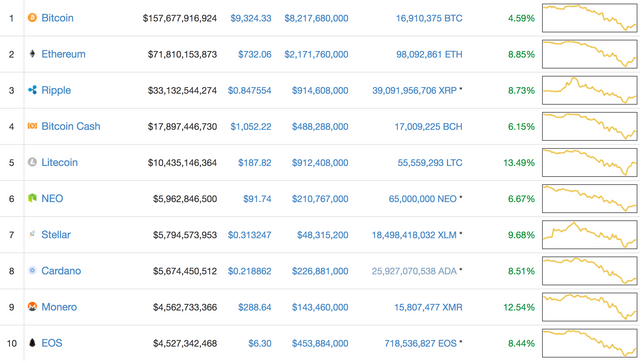Open EOS volume $453,884,000 link
Viewport: 640px width, 361px height.
coord(320,343)
